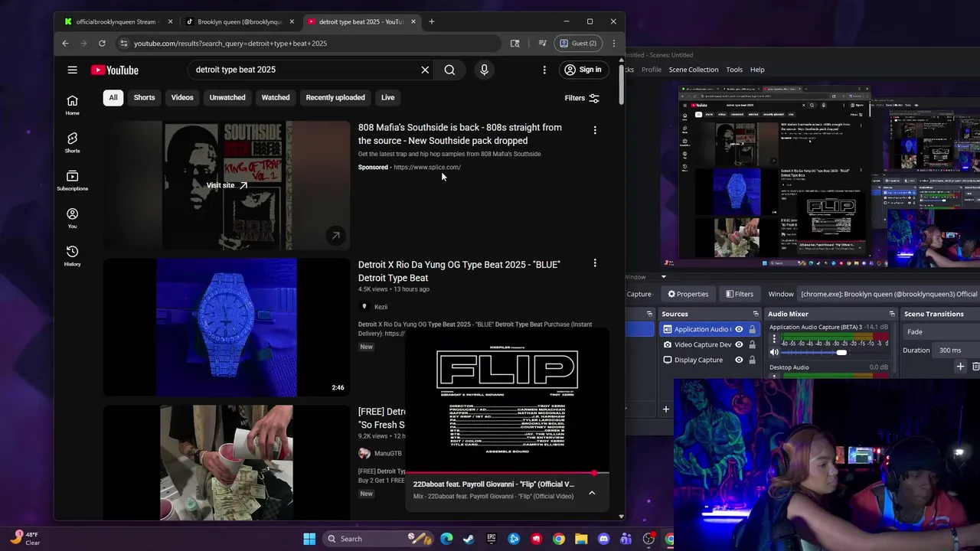Select the Videos filter chip

tap(182, 97)
